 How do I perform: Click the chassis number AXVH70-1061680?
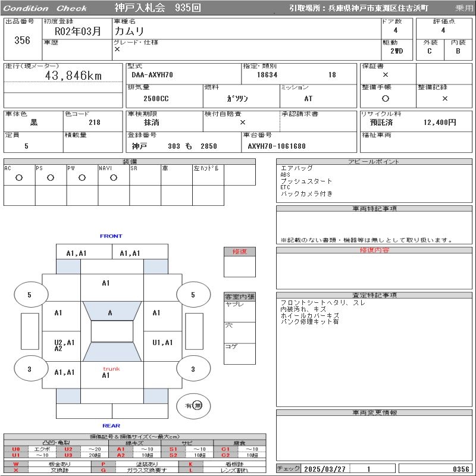[x=277, y=146]
